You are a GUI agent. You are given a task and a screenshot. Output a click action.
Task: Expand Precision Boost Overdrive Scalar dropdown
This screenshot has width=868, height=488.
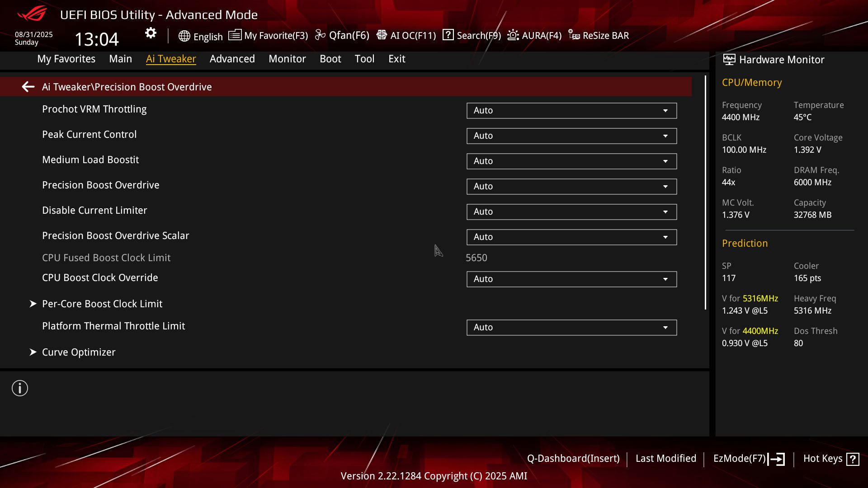pyautogui.click(x=571, y=237)
